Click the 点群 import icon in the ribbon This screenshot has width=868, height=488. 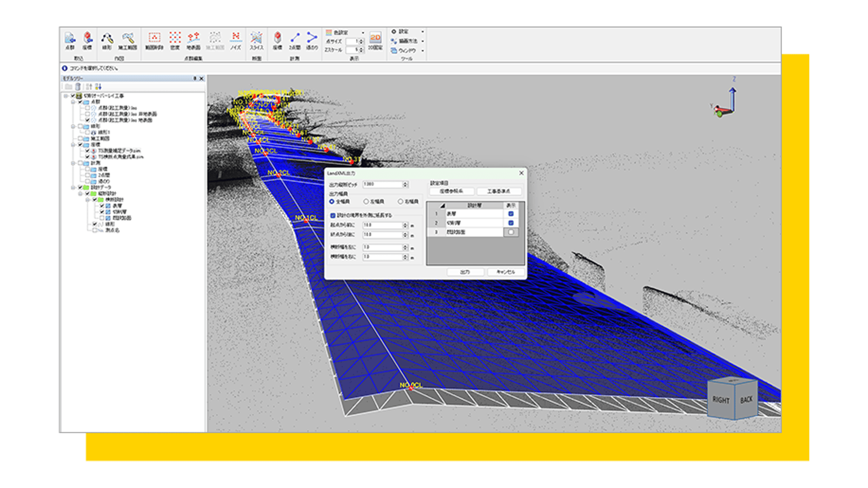(x=70, y=40)
